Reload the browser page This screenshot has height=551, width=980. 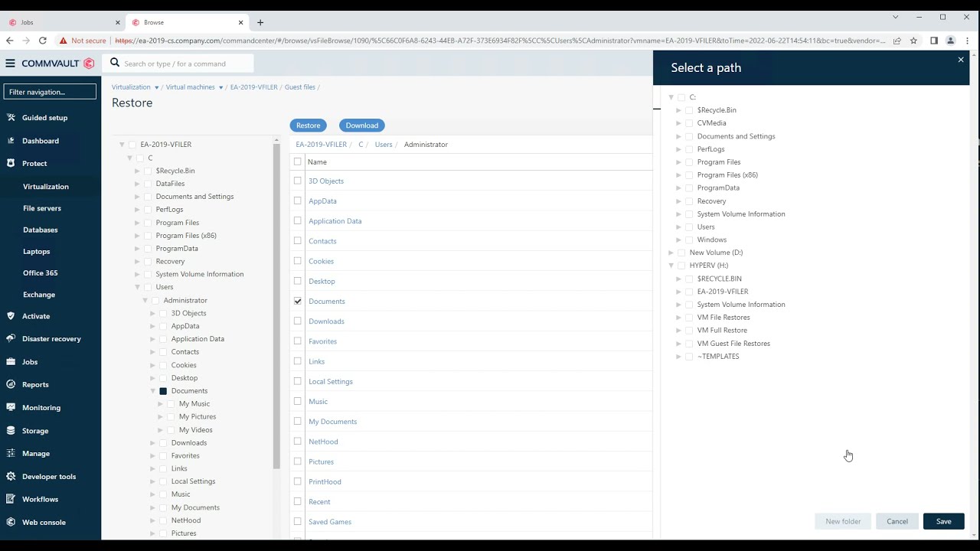43,41
